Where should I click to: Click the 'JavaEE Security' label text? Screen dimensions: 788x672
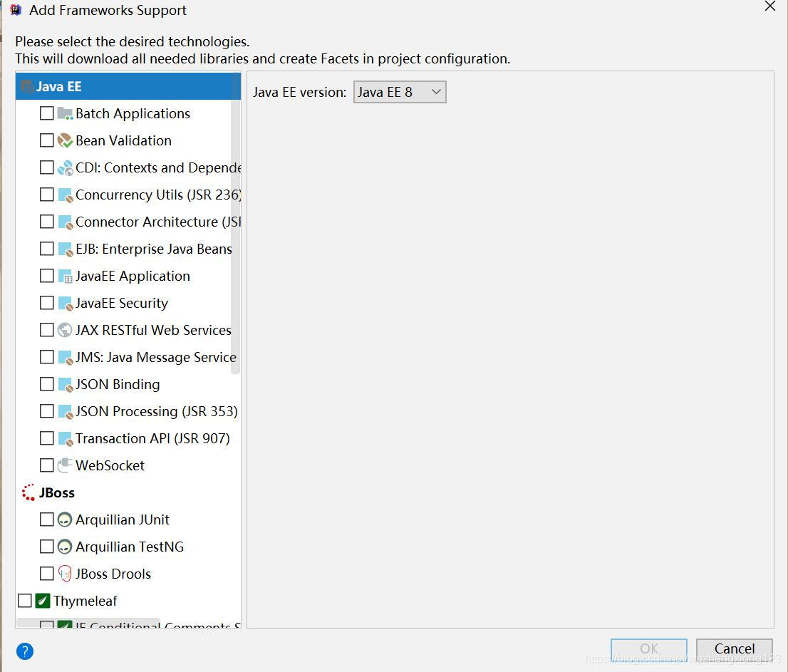[122, 304]
